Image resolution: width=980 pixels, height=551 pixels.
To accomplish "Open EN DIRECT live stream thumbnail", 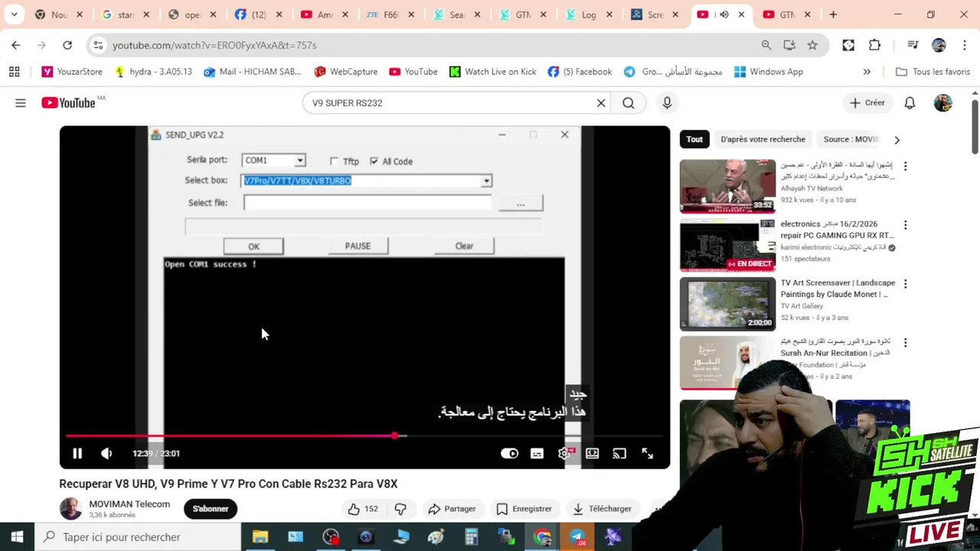I will 727,245.
